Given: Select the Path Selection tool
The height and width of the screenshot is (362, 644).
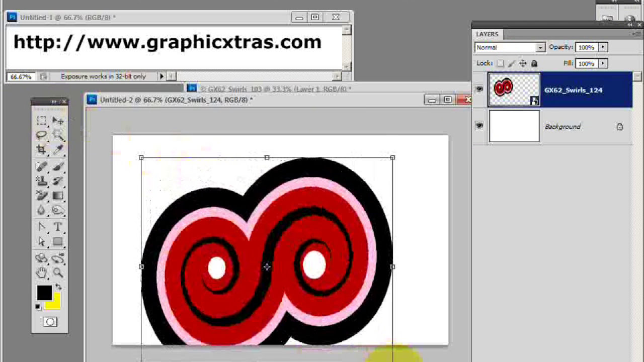Looking at the screenshot, I should (42, 242).
